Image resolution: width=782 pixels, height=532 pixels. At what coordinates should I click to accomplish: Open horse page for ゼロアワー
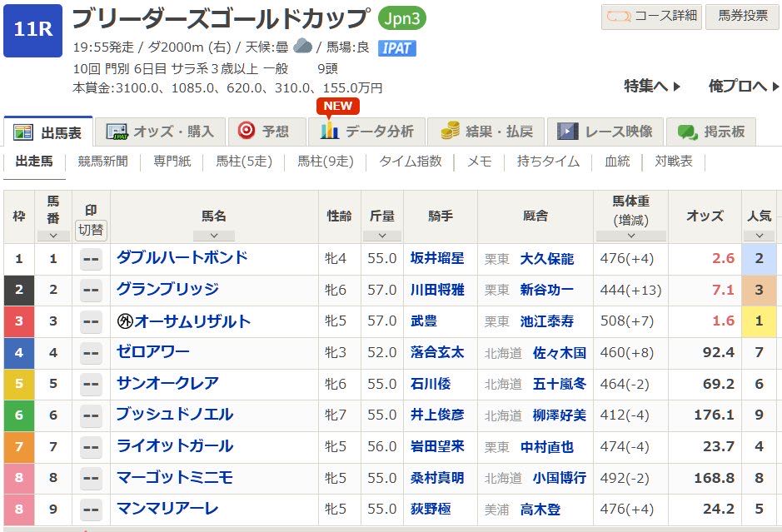[153, 352]
